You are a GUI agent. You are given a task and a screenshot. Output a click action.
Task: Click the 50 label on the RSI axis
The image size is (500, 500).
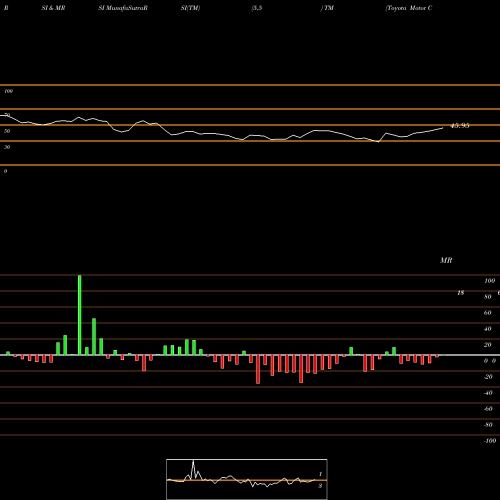point(7,131)
